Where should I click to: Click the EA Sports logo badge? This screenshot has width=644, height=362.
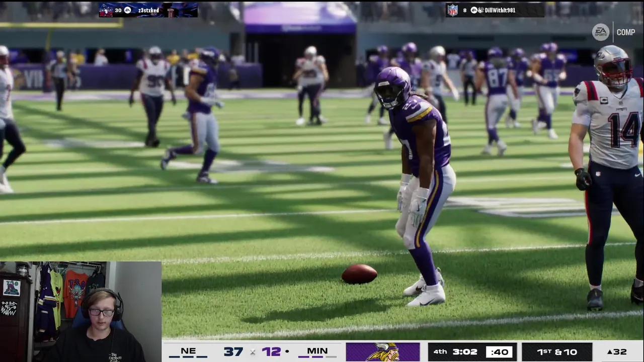(x=600, y=32)
